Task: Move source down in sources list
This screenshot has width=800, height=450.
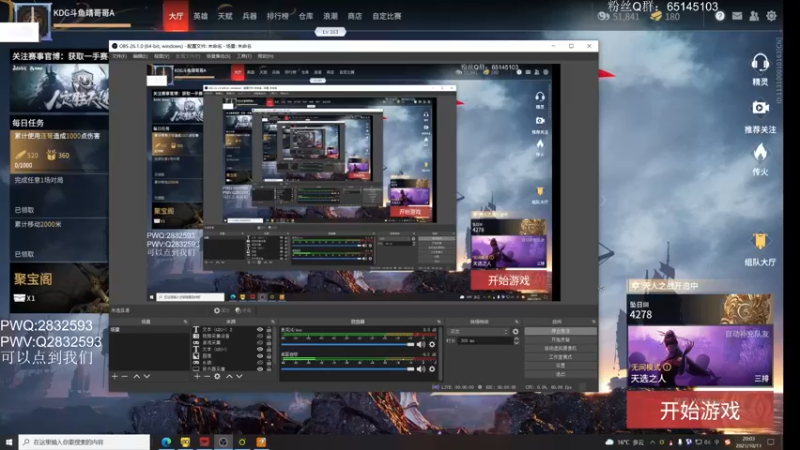Action: [239, 377]
